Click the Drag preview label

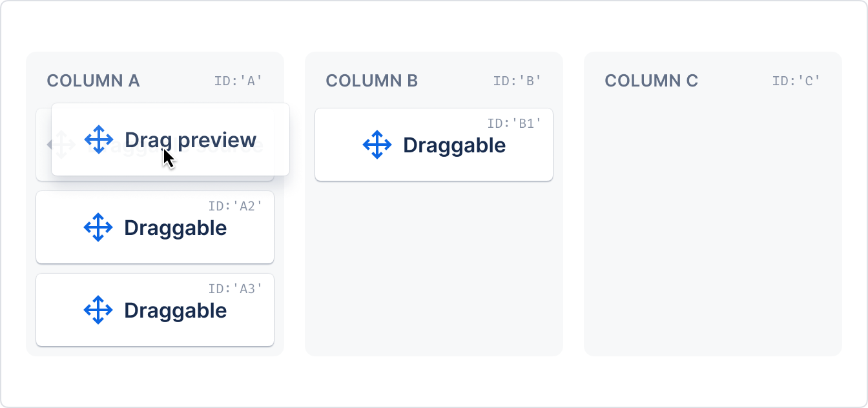191,140
